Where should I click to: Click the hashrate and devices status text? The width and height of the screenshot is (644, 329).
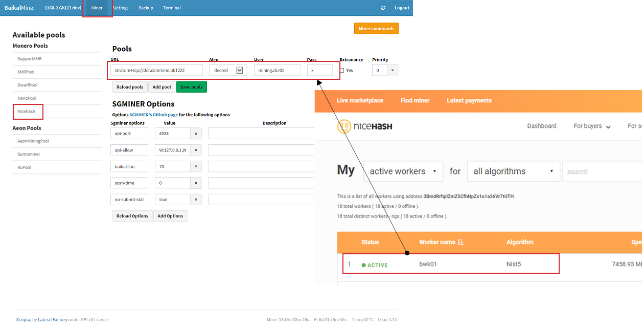pos(62,8)
